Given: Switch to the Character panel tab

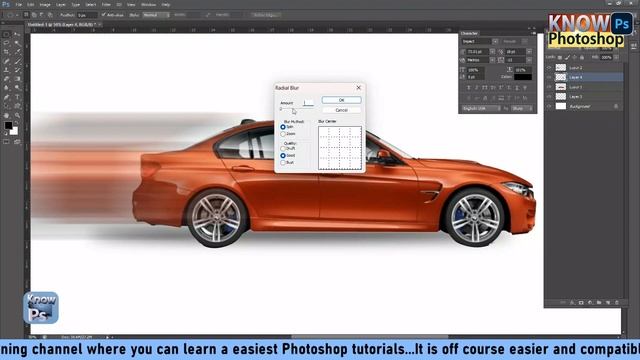Looking at the screenshot, I should pos(469,33).
